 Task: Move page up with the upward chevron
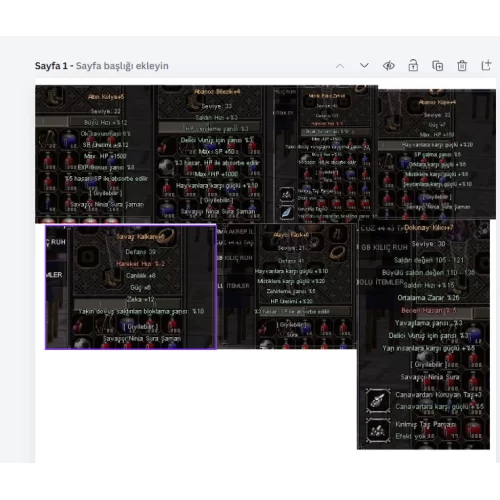pyautogui.click(x=340, y=66)
